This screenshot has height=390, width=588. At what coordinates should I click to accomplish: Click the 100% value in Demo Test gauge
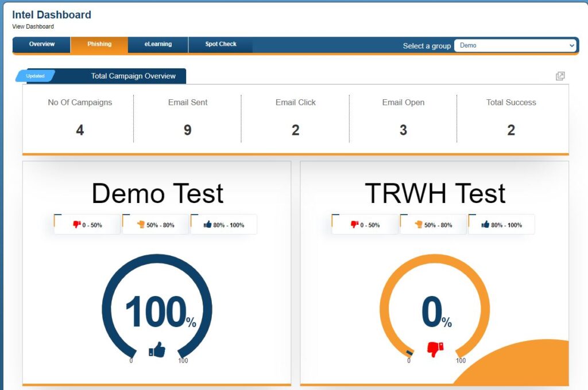coord(161,311)
